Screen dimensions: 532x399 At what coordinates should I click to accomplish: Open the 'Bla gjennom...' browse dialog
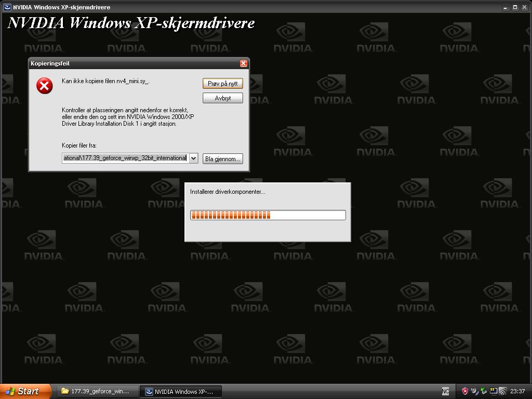pos(222,159)
